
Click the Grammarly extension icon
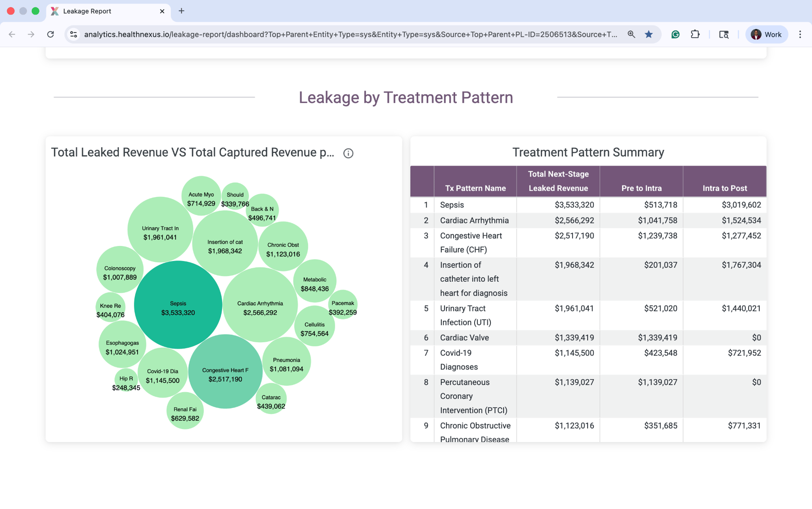(x=675, y=35)
